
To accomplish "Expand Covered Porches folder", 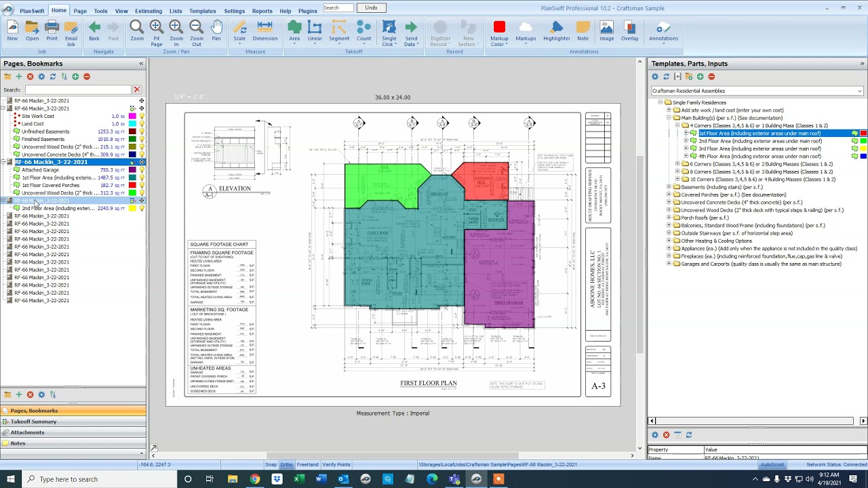I will (x=669, y=195).
